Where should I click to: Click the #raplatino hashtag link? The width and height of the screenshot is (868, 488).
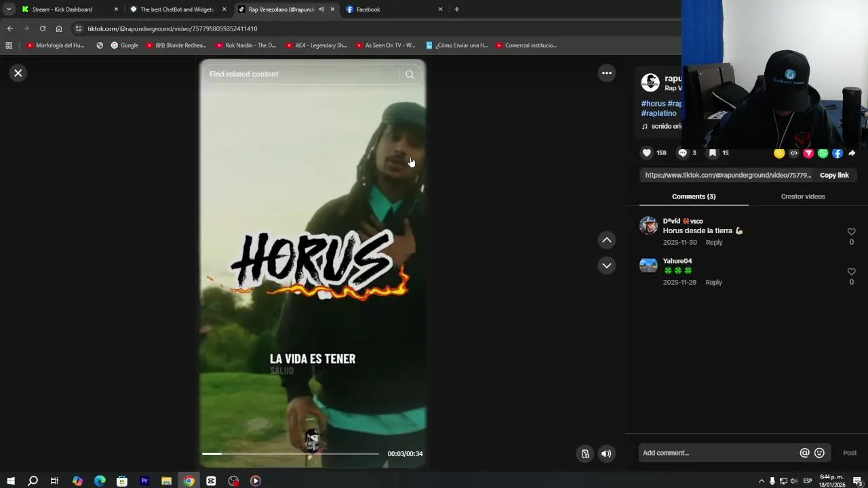659,113
